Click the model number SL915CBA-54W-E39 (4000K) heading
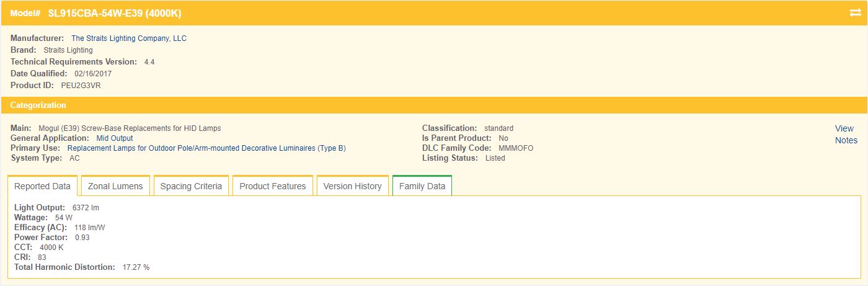 click(115, 13)
